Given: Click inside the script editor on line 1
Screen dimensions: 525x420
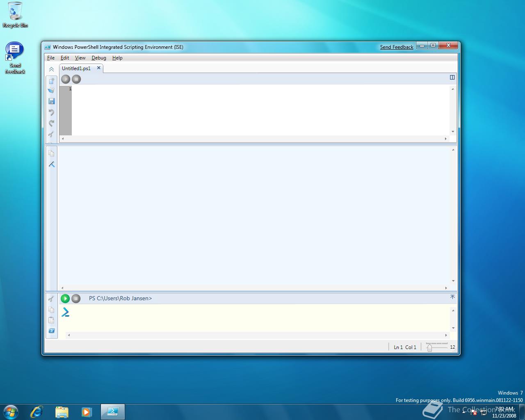Looking at the screenshot, I should point(260,89).
